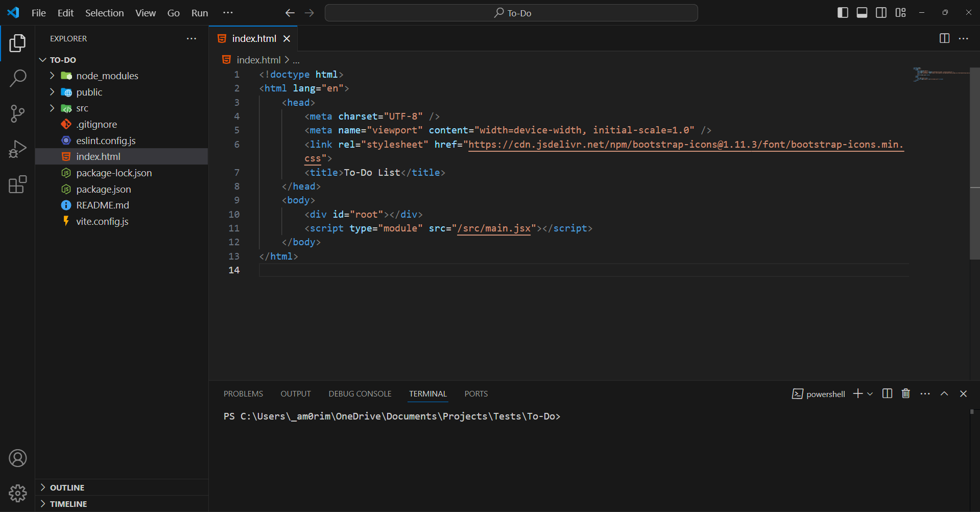Open terminal panel More Actions ellipsis
Screen dimensions: 980x512
tap(925, 393)
